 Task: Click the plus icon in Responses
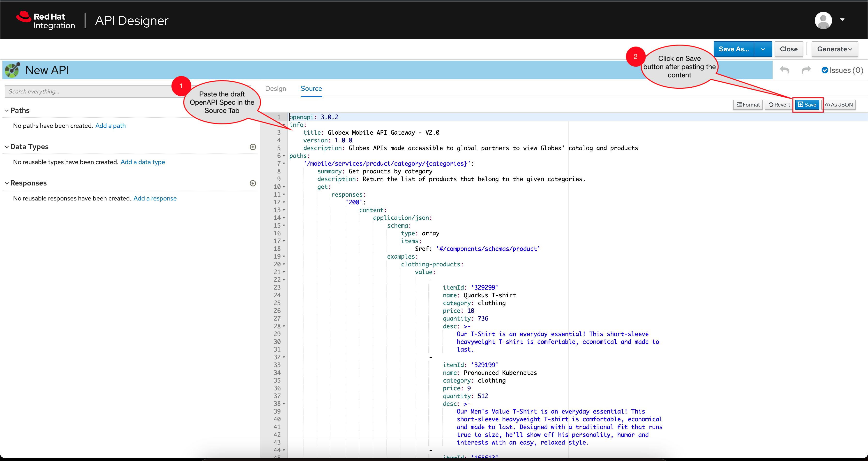[253, 183]
